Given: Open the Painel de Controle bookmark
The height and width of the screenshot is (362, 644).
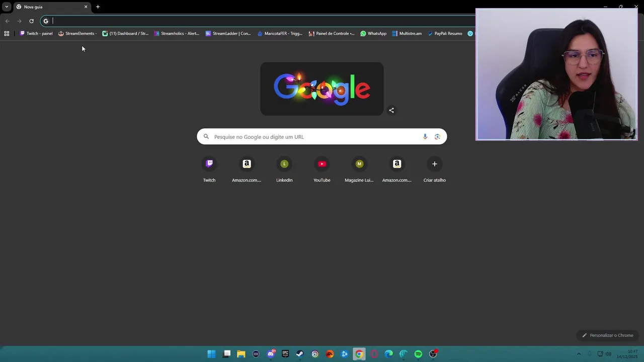Looking at the screenshot, I should [332, 34].
